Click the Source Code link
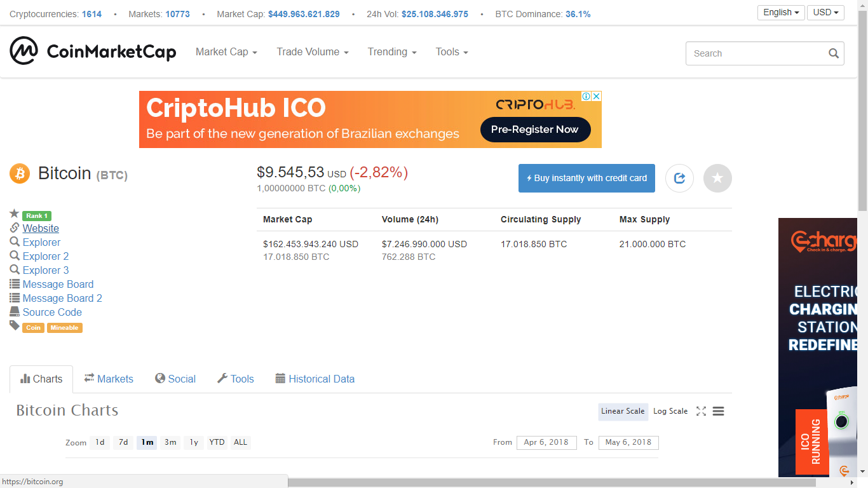Image resolution: width=868 pixels, height=488 pixels. click(52, 313)
